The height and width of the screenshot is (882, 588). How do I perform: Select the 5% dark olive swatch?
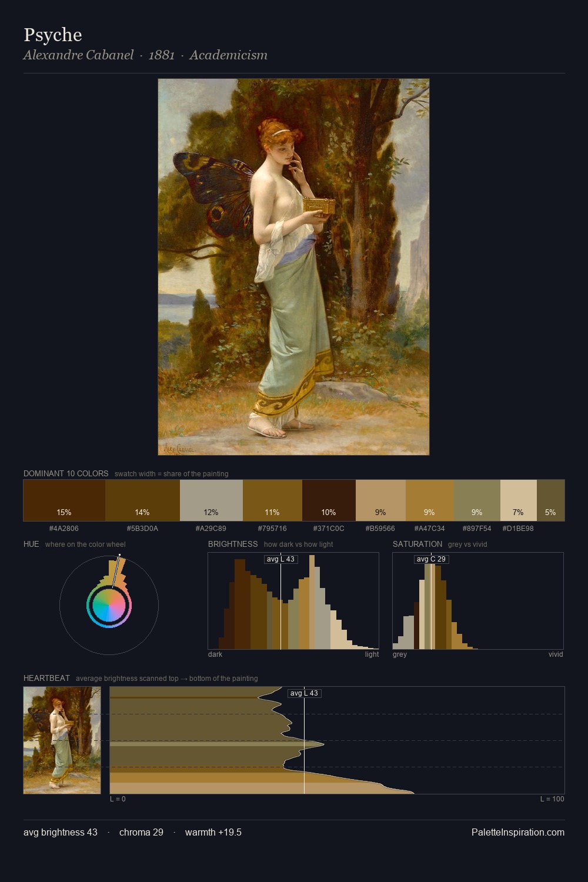pyautogui.click(x=550, y=500)
